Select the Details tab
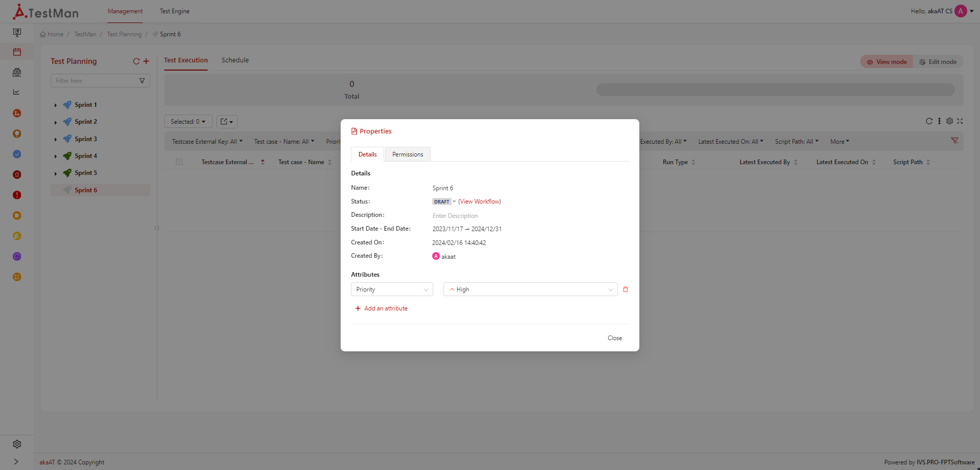The width and height of the screenshot is (980, 470). [367, 154]
